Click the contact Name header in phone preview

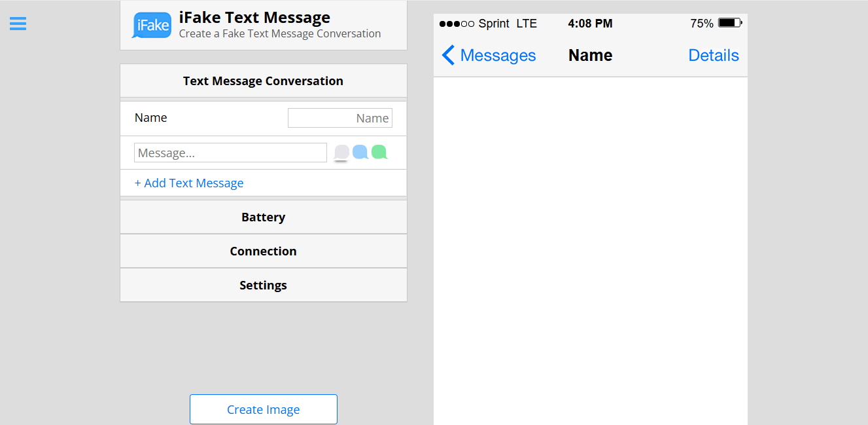tap(591, 56)
